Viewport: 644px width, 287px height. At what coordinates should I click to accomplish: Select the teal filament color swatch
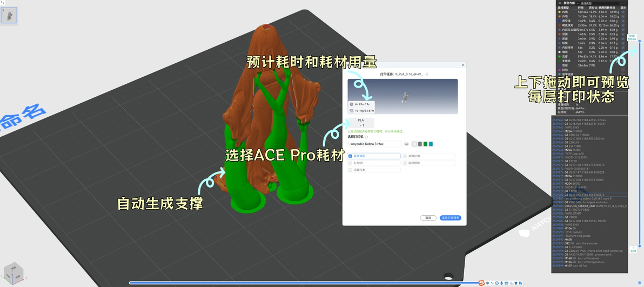tap(431, 144)
